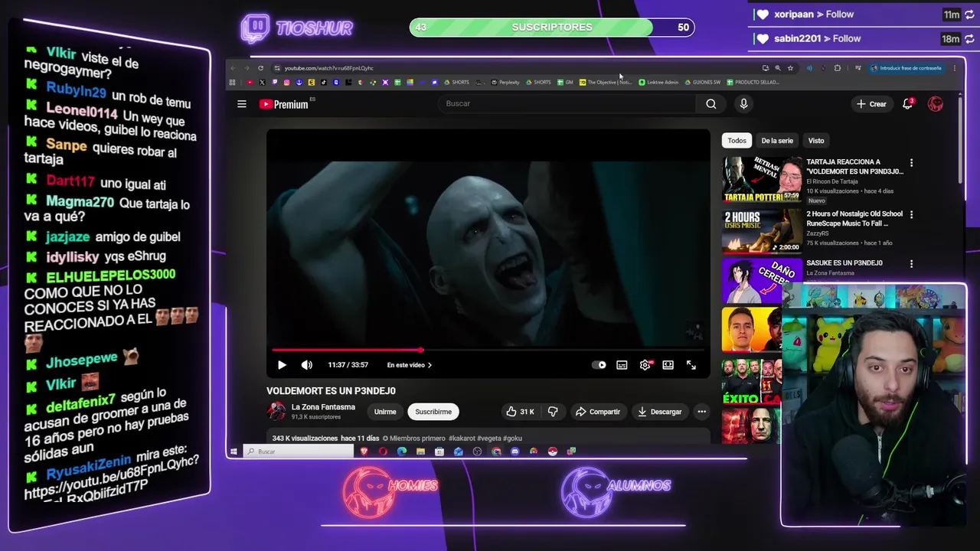The image size is (980, 551).
Task: Open the account avatar menu
Action: click(x=936, y=104)
